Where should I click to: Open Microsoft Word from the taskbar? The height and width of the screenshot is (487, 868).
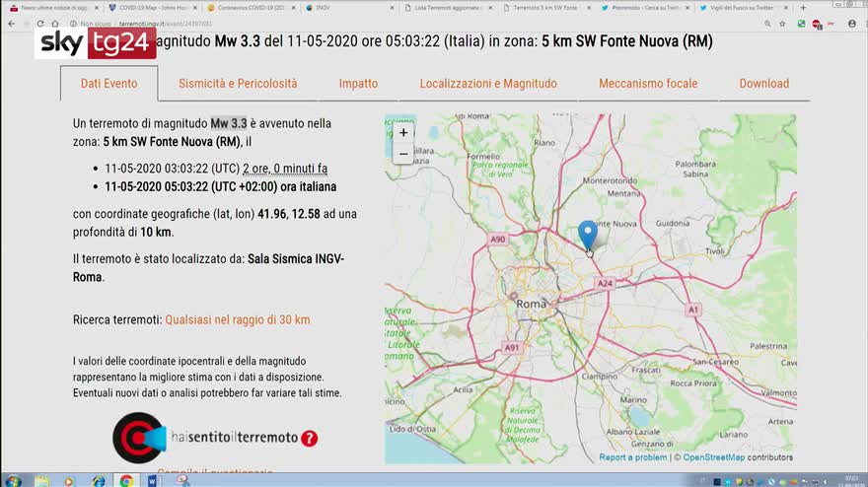pos(154,480)
